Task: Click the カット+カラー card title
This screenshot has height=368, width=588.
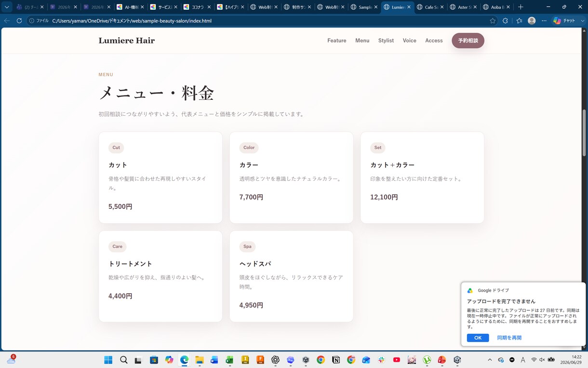Action: pos(392,165)
